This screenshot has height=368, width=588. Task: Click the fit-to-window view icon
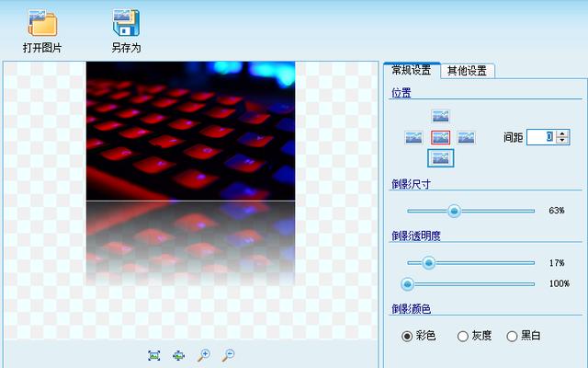tap(154, 355)
